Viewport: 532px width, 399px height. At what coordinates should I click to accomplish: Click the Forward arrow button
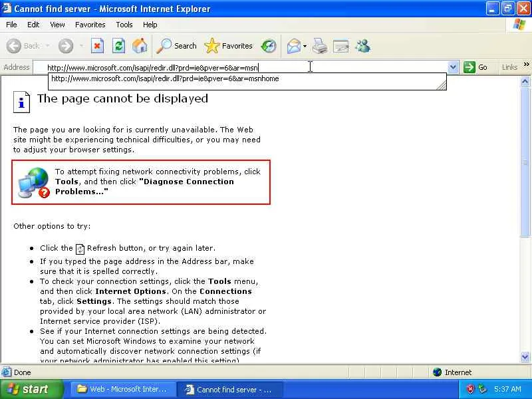[65, 46]
